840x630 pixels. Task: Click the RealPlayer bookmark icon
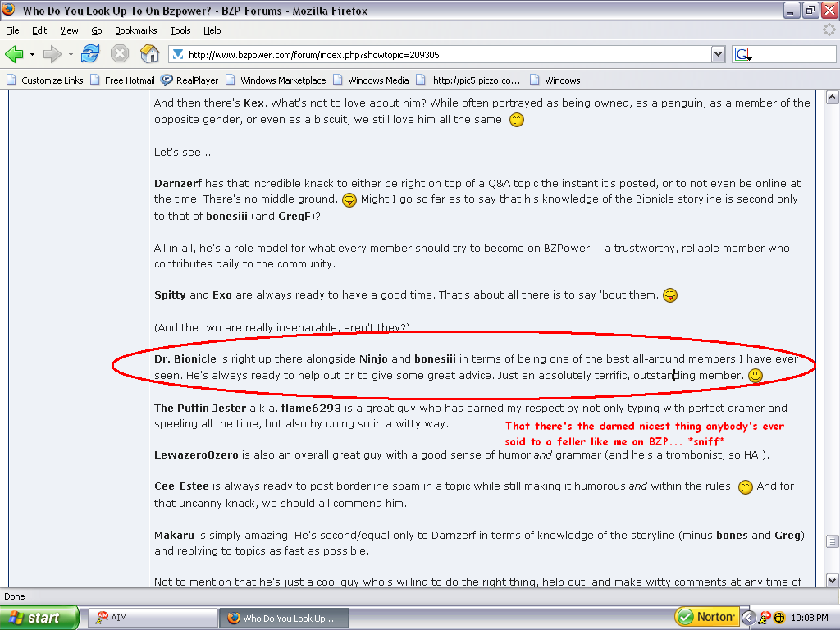167,80
